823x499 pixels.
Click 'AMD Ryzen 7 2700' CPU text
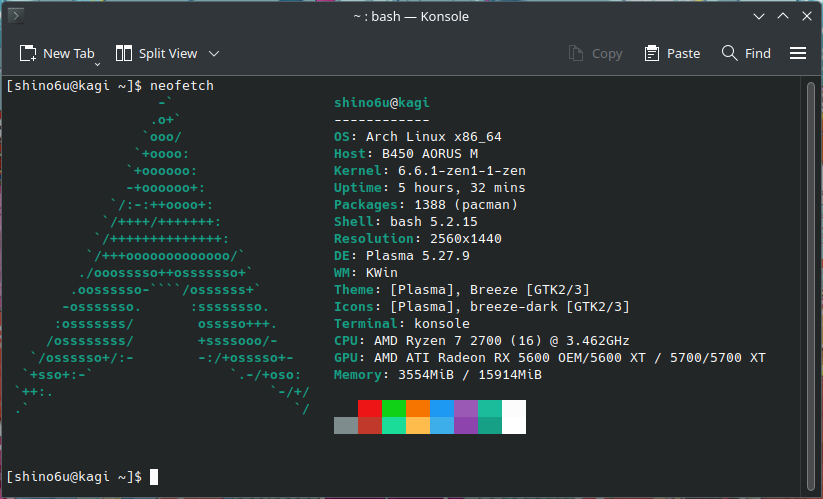point(438,341)
